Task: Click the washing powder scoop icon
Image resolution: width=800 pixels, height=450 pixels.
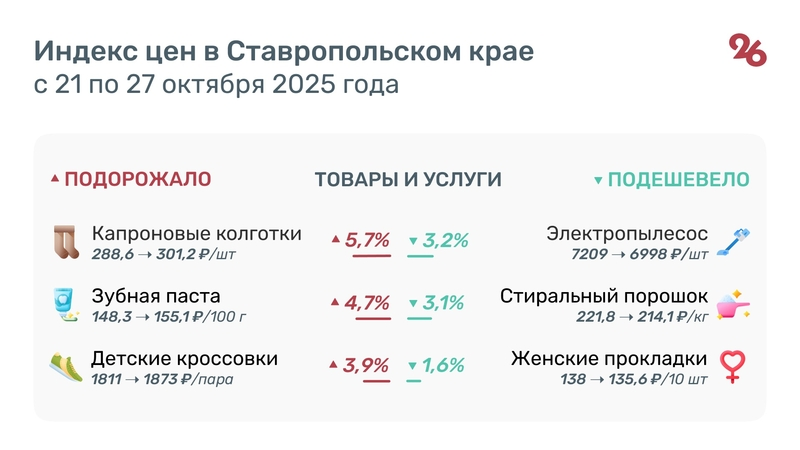Action: click(x=736, y=305)
